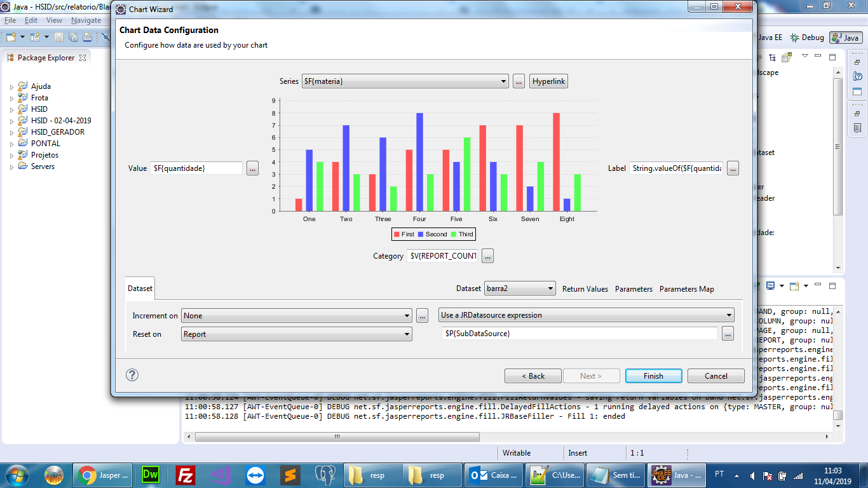Open the Series expression editor button
The height and width of the screenshot is (488, 868).
[519, 81]
